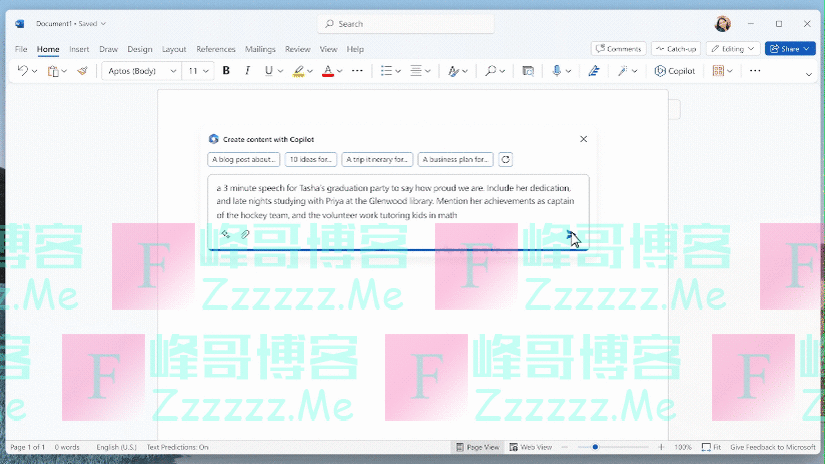This screenshot has width=825, height=464.
Task: Click the Format Painter brush icon
Action: tap(82, 71)
